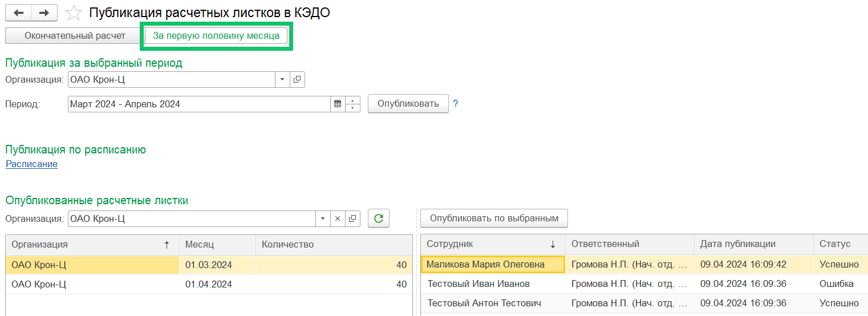Switch to Окончательный расчет tab
This screenshot has height=316, width=868.
point(75,35)
